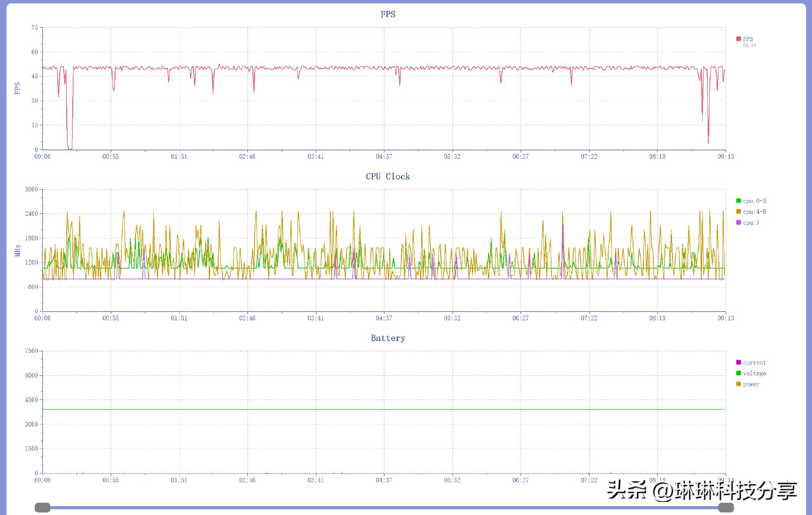Click the orange cpu:4-6 legend swatch

(738, 212)
